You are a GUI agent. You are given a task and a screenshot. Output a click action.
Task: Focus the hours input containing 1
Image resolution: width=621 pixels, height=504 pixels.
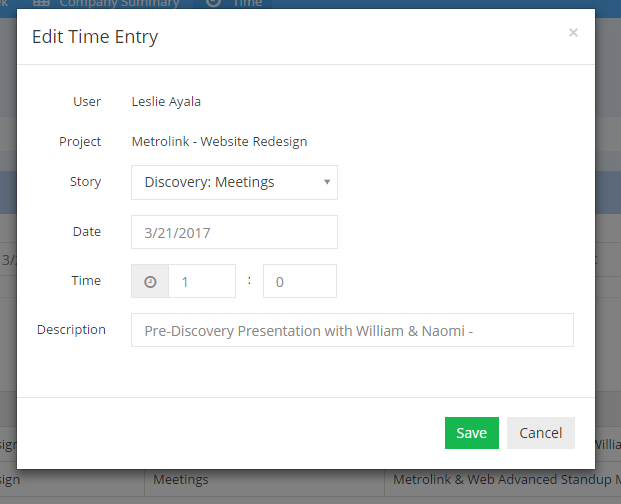(201, 282)
